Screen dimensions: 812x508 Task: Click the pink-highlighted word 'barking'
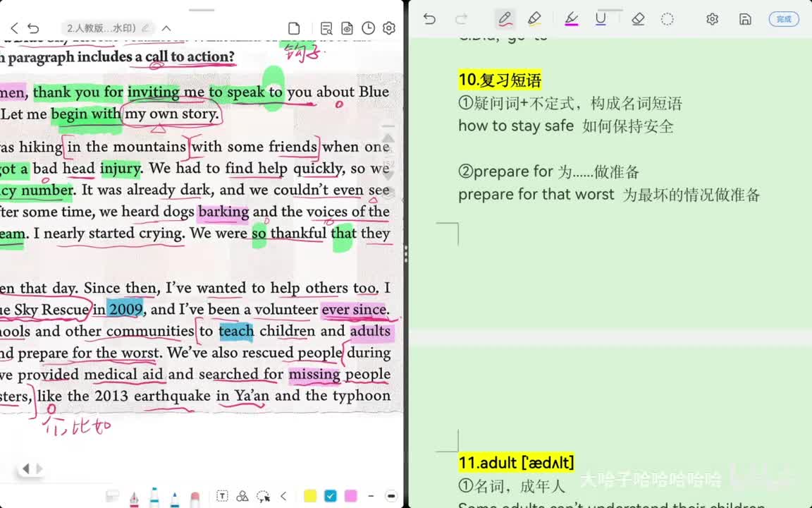[223, 212]
